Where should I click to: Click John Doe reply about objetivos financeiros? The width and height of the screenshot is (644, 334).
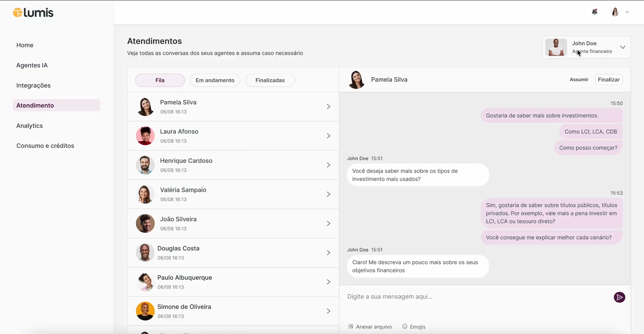click(418, 266)
